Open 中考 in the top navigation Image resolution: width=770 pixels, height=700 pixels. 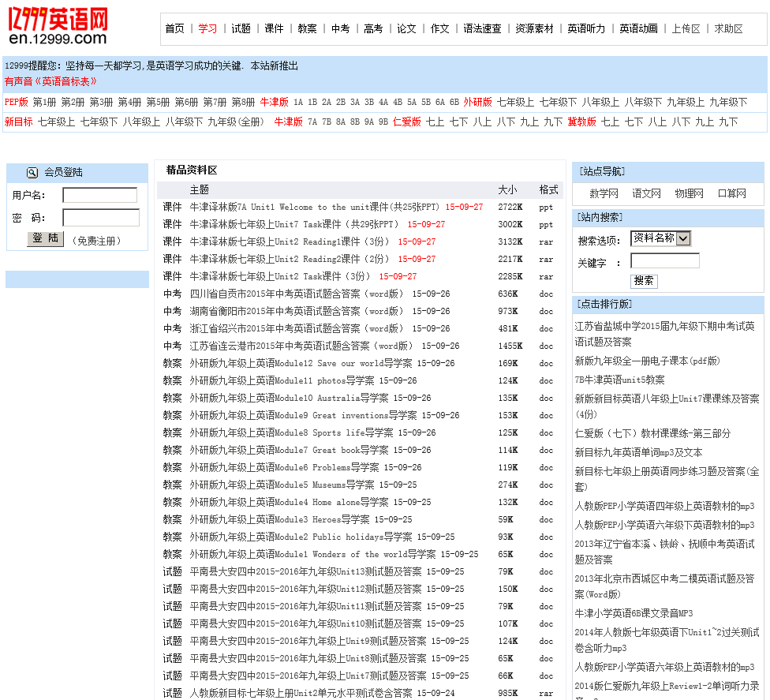tap(340, 28)
